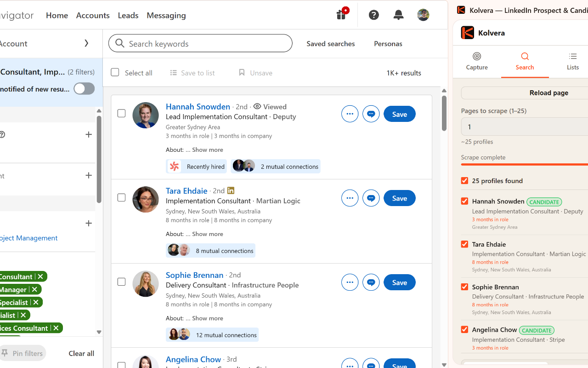Click Clear all filters
Image resolution: width=588 pixels, height=368 pixels.
pos(81,353)
